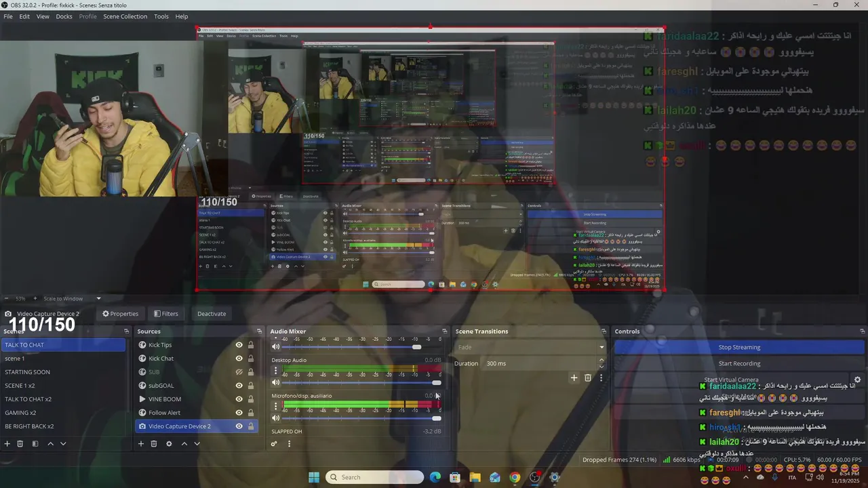The height and width of the screenshot is (488, 868).
Task: Increase transition Duration with up arrow
Action: [601, 361]
